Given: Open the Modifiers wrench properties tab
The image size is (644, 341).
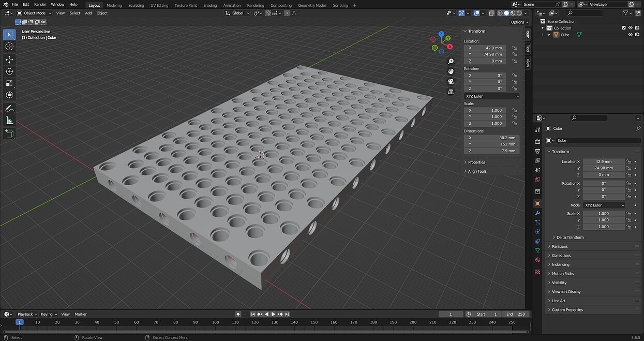Looking at the screenshot, I should tap(537, 213).
